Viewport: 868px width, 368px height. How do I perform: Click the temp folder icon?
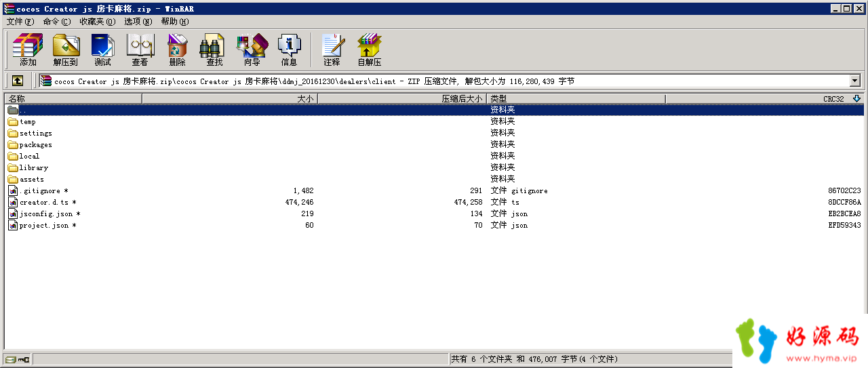pos(13,122)
